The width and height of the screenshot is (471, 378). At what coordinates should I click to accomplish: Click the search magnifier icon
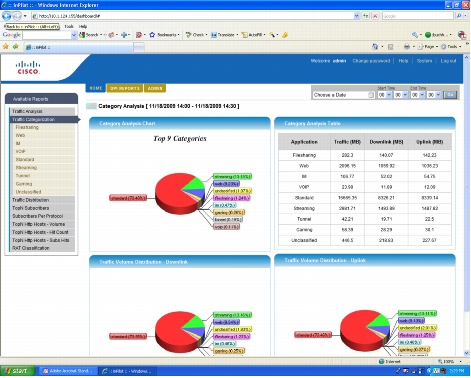coord(459,16)
